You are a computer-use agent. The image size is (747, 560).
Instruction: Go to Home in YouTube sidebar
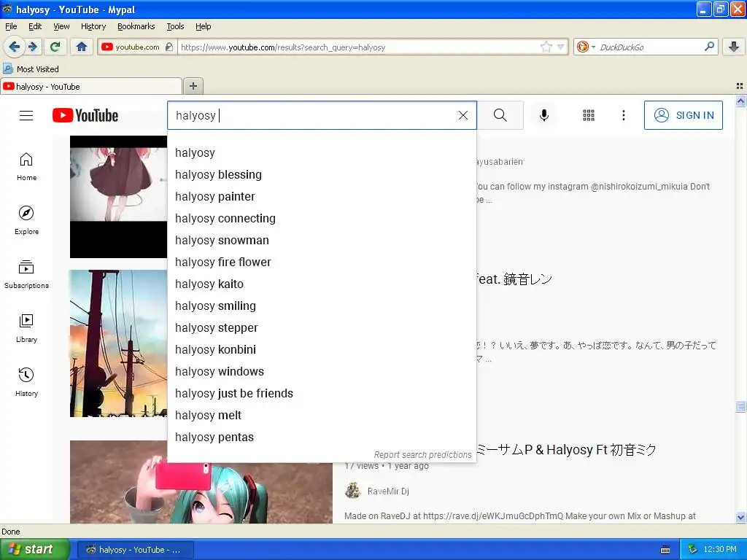(26, 167)
